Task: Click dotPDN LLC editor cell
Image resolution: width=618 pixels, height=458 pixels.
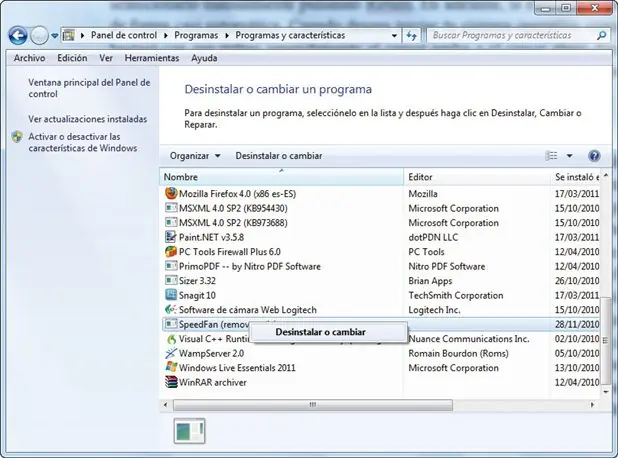Action: click(x=433, y=237)
